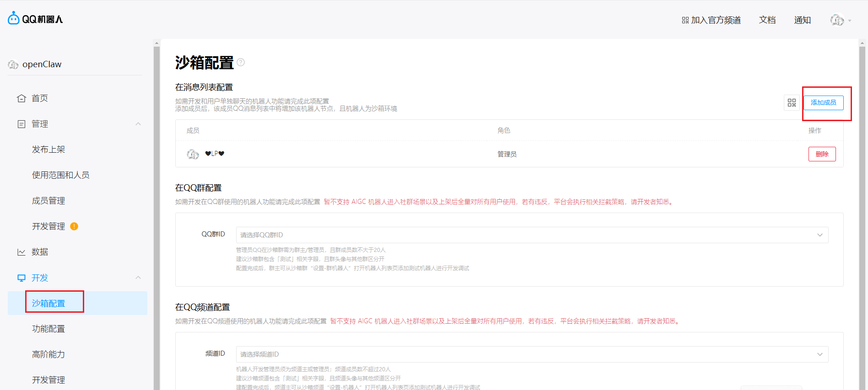Image resolution: width=868 pixels, height=390 pixels.
Task: Select 沙箱配置 in the sidebar
Action: pyautogui.click(x=49, y=303)
